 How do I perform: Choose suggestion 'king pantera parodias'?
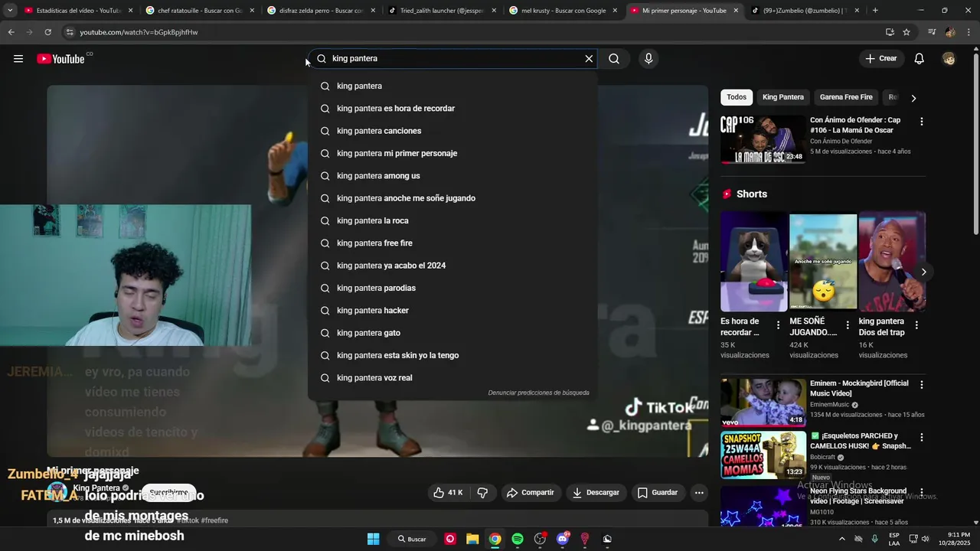(x=452, y=288)
